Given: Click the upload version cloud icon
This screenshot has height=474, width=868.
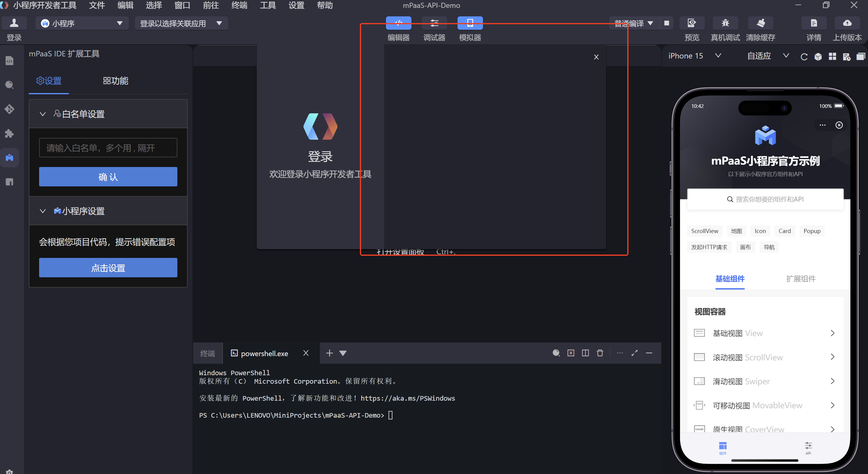Looking at the screenshot, I should tap(847, 23).
